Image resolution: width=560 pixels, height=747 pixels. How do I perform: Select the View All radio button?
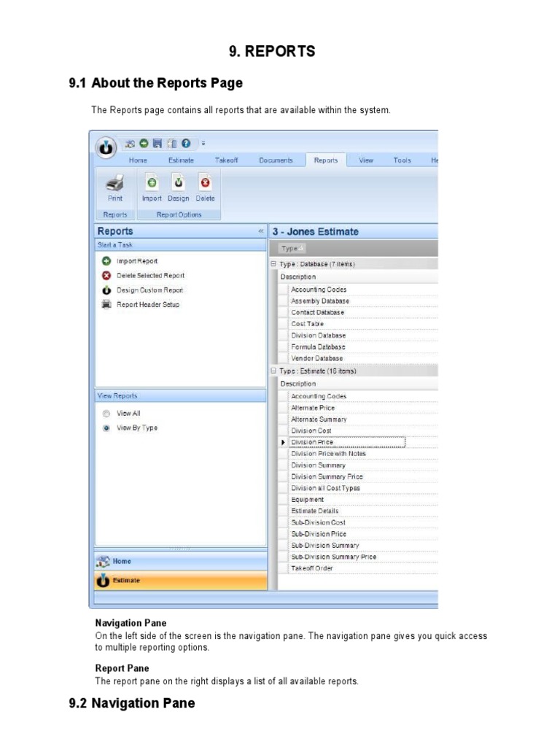pos(106,414)
